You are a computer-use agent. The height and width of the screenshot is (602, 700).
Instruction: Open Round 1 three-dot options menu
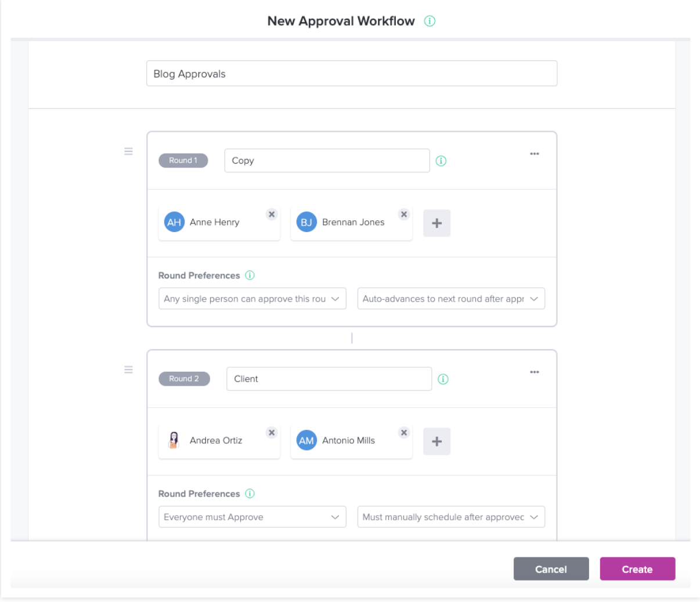click(x=535, y=154)
